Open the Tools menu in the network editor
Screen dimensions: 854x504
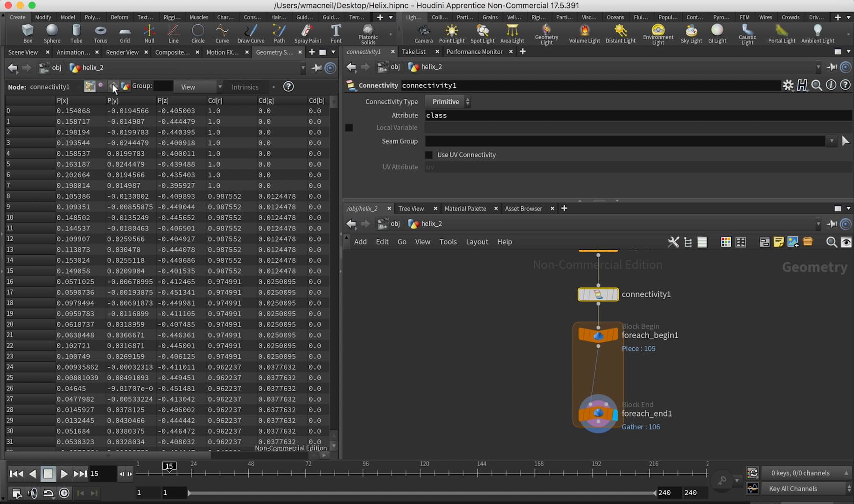click(448, 242)
